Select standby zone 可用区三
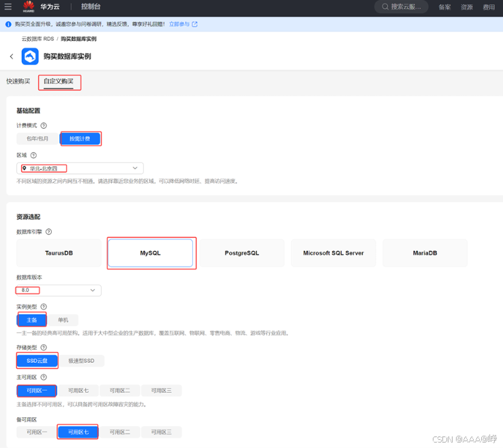 161,432
